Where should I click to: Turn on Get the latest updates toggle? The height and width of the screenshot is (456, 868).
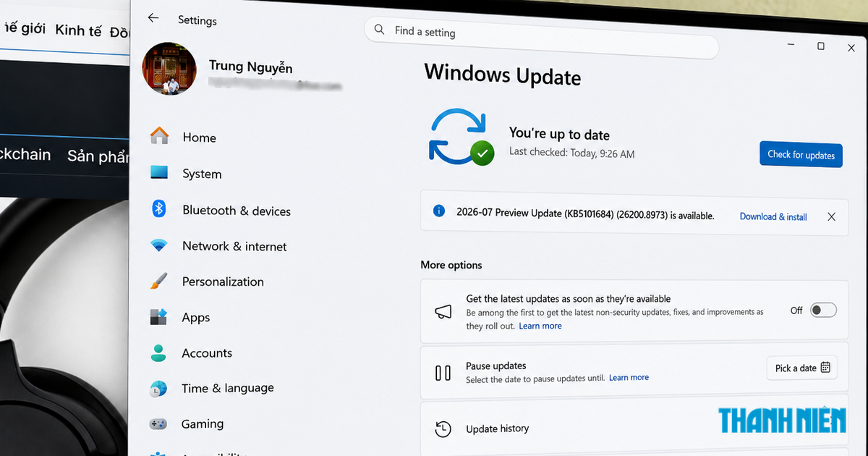tap(823, 310)
